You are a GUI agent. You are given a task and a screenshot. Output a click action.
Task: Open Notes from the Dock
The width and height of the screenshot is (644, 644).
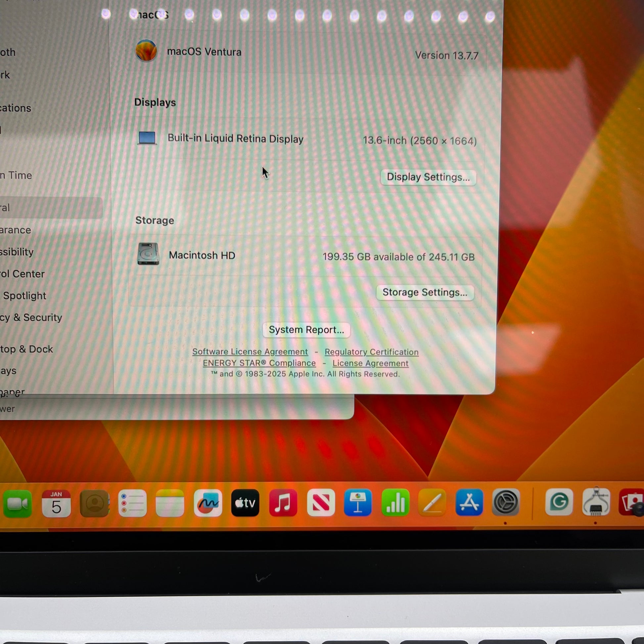(170, 504)
